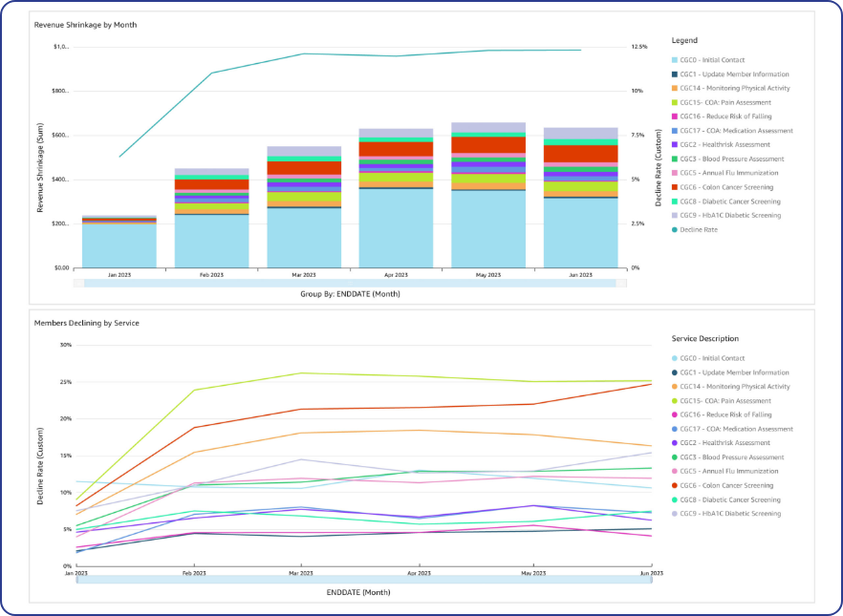Click the 30% tick in Members Declining chart
Screen dimensions: 843x616
point(66,346)
